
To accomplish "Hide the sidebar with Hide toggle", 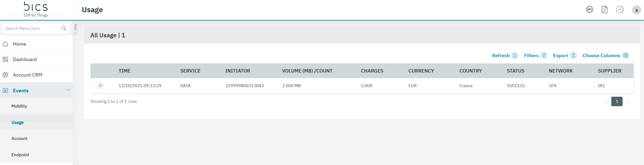I will click(76, 30).
